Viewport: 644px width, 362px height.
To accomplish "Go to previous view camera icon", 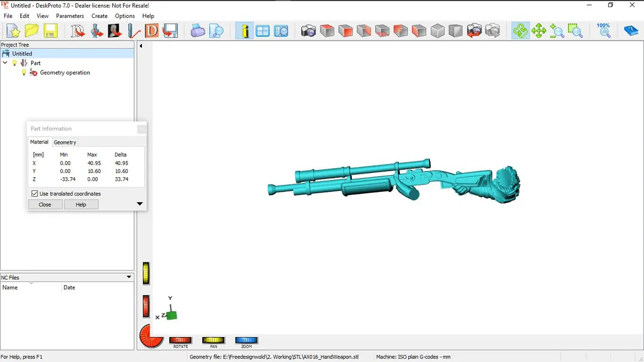I will click(474, 31).
